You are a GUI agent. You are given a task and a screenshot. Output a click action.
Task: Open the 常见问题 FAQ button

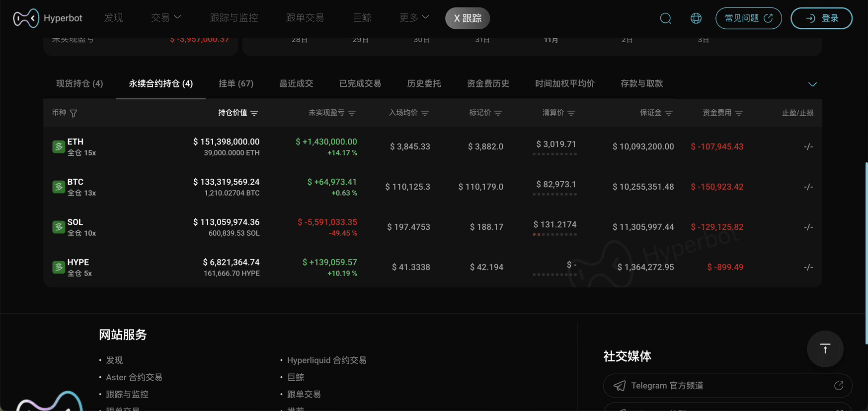pyautogui.click(x=748, y=18)
